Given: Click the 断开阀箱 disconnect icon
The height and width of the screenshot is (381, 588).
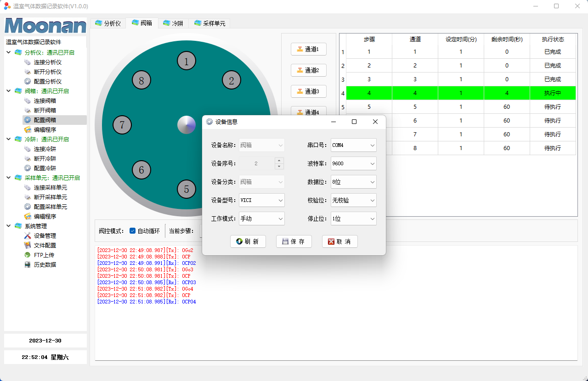Looking at the screenshot, I should [x=28, y=110].
